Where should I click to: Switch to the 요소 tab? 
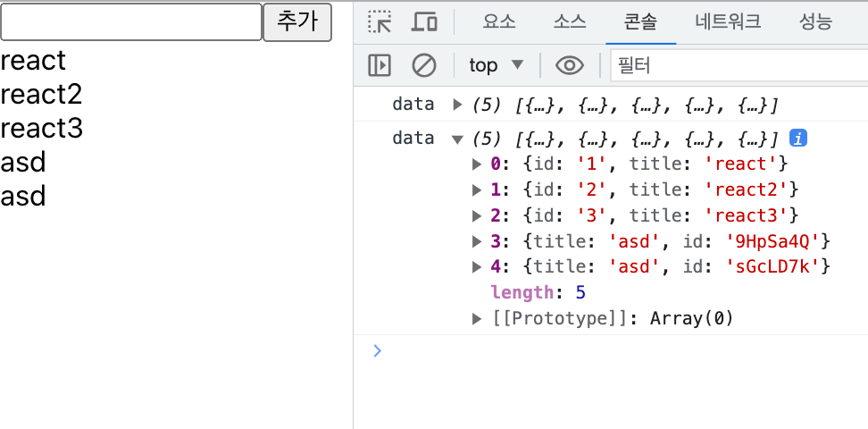pos(499,22)
